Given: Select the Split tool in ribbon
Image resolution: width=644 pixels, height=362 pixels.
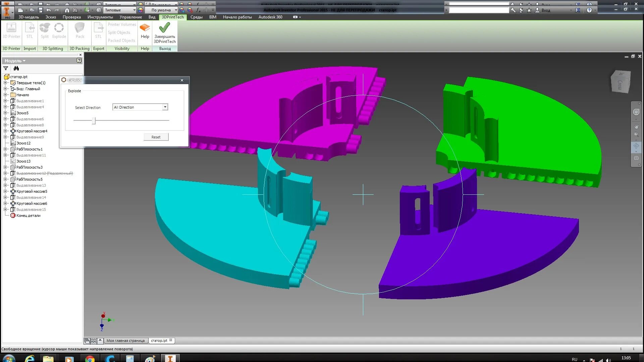Looking at the screenshot, I should (x=45, y=28).
